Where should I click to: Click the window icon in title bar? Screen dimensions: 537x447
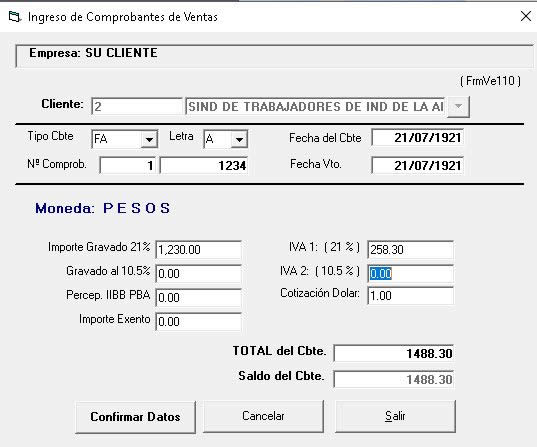click(14, 16)
